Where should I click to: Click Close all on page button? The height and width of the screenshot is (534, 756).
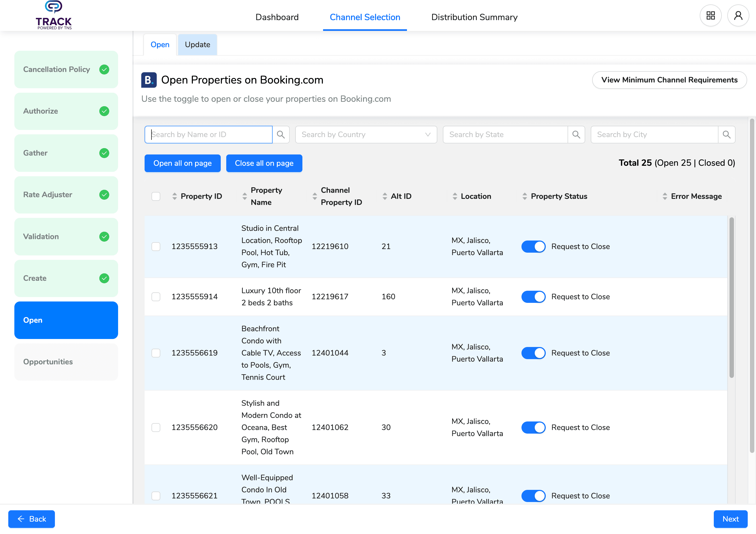pos(264,164)
